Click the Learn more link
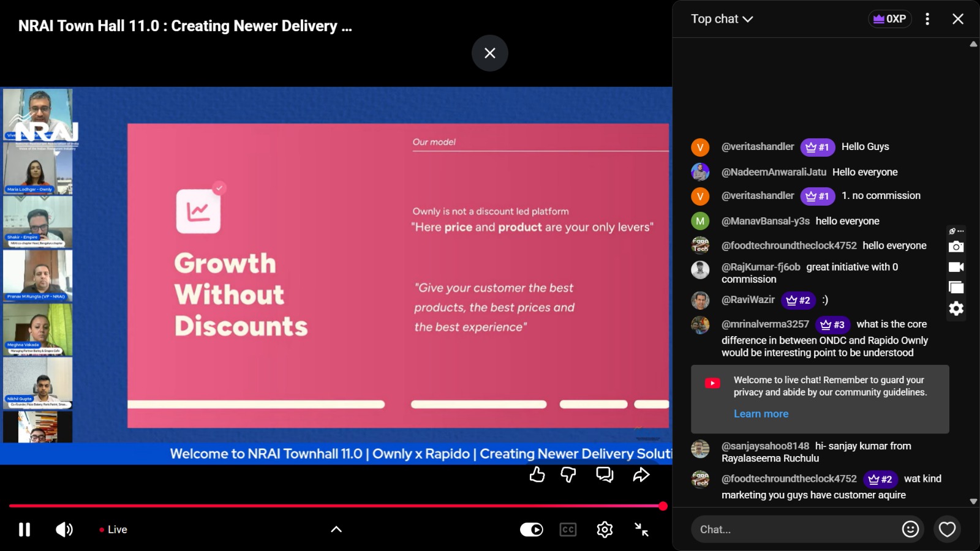This screenshot has height=551, width=980. click(x=761, y=414)
